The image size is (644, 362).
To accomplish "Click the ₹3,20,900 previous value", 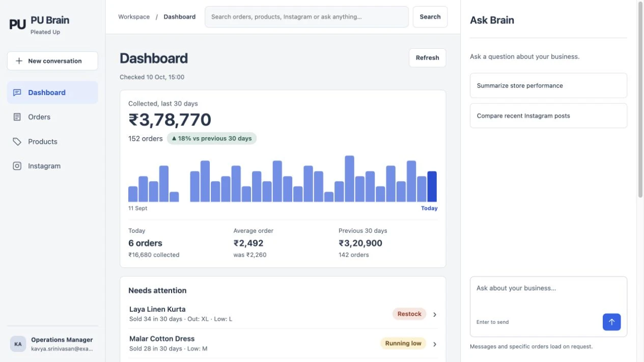I will pyautogui.click(x=360, y=243).
